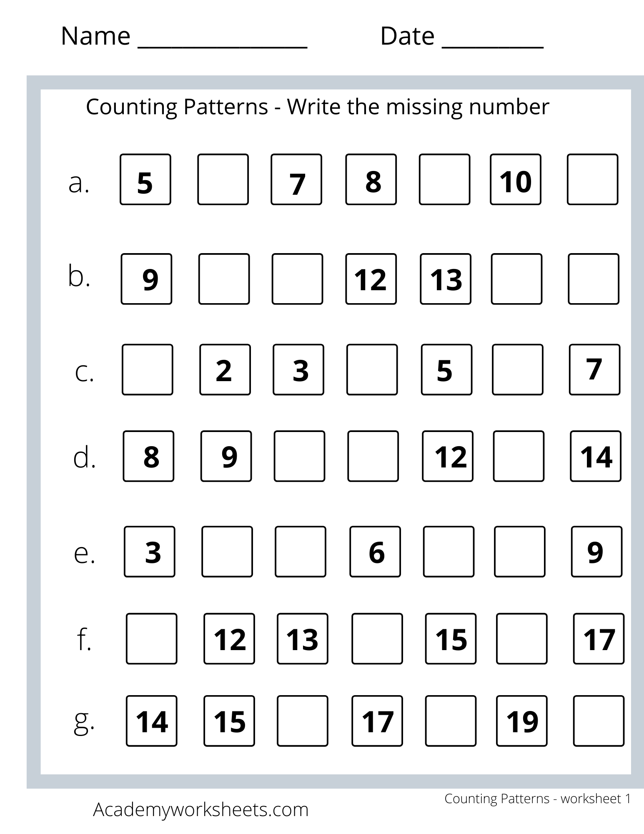Click the box containing 17 in row f
The width and height of the screenshot is (644, 834).
(599, 638)
